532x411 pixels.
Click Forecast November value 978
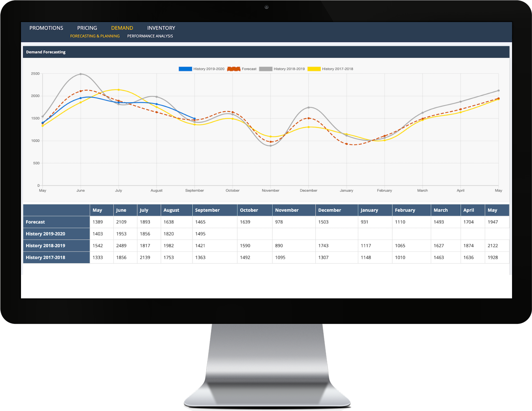pos(279,222)
